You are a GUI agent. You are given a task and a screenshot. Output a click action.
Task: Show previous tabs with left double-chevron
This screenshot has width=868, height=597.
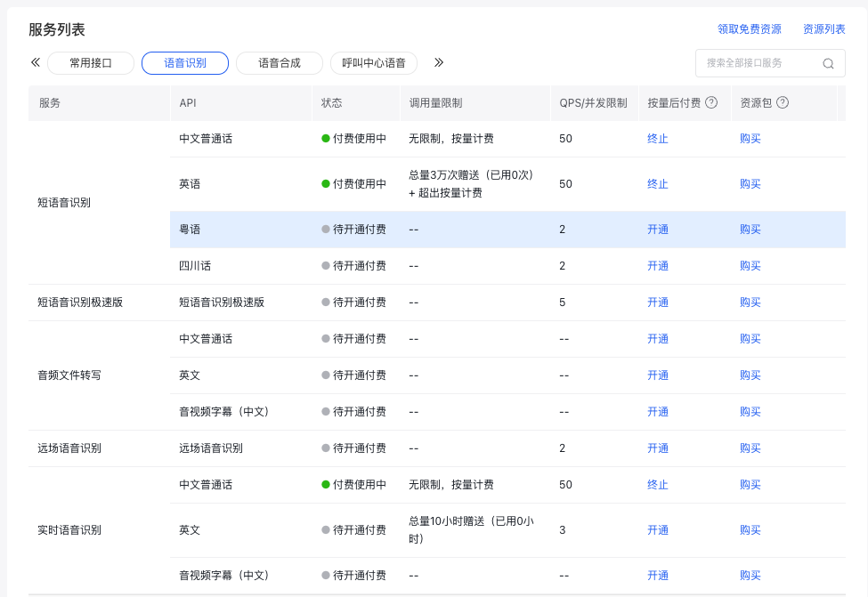(36, 62)
